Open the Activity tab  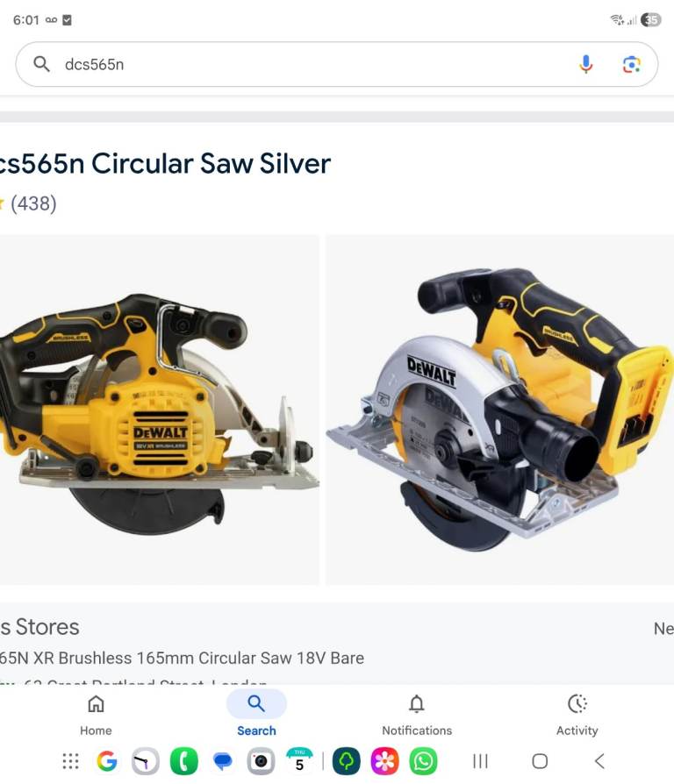pos(577,715)
